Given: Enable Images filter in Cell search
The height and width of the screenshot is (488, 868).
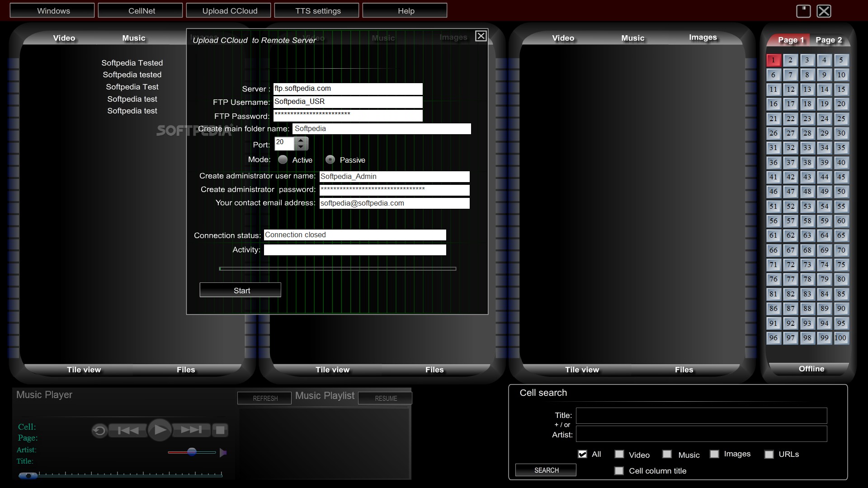Looking at the screenshot, I should pos(714,454).
